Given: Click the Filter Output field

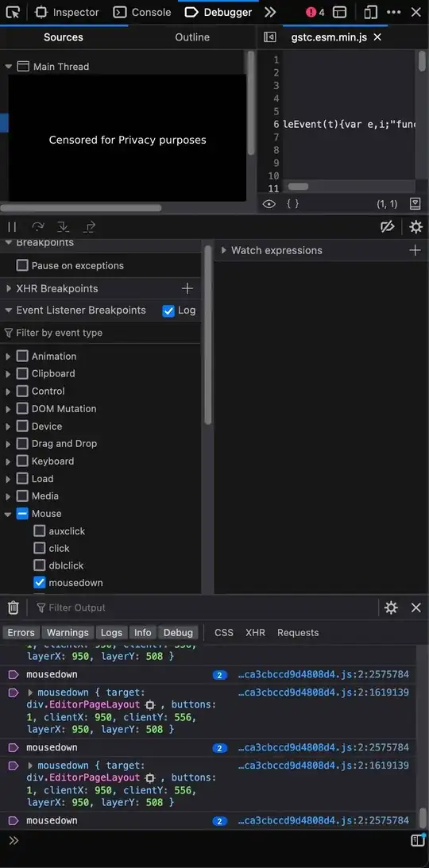Looking at the screenshot, I should [x=205, y=608].
